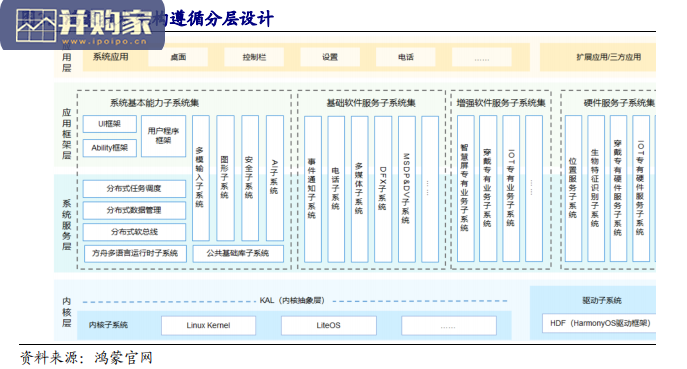Select the MSDP&DV子系统 column

(407, 189)
